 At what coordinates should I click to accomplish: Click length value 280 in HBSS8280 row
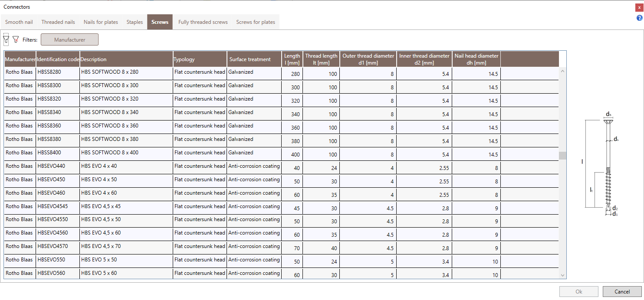pyautogui.click(x=292, y=74)
